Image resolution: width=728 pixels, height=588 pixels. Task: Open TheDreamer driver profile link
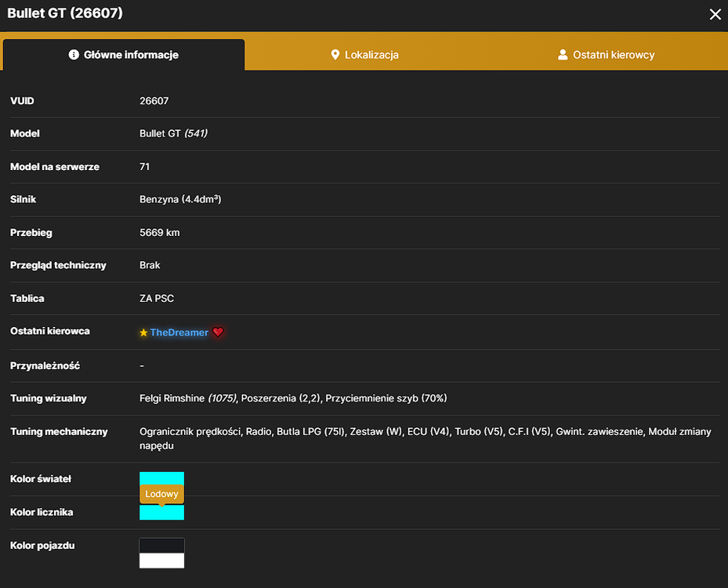(x=179, y=332)
